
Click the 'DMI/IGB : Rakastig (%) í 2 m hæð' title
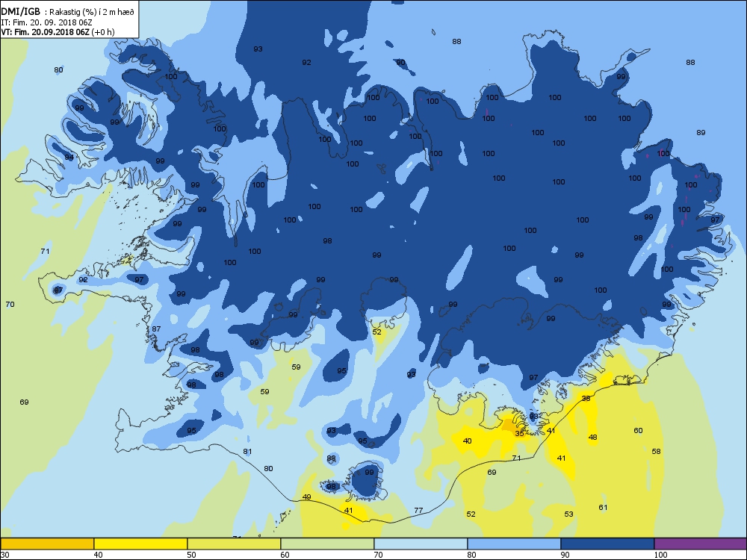[68, 12]
